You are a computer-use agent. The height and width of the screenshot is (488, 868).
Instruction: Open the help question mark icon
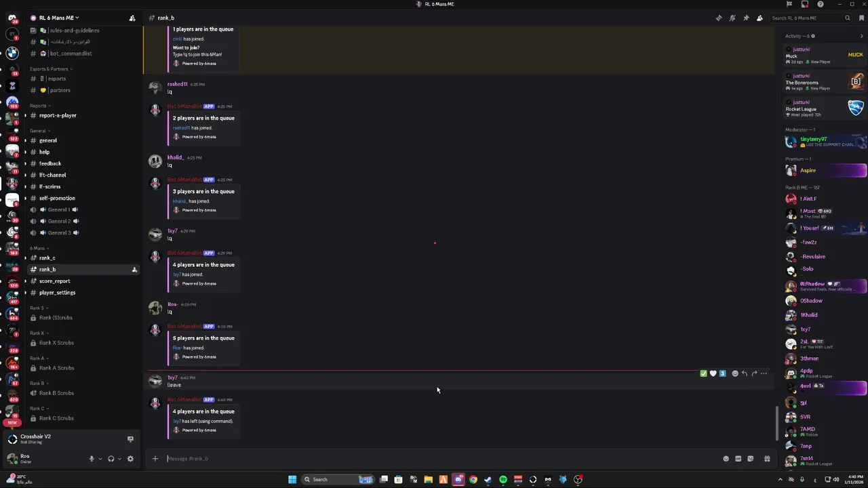820,4
